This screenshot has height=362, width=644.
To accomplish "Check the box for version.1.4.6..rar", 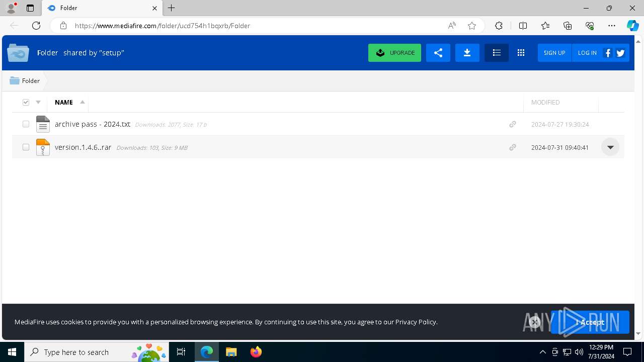I will [x=26, y=147].
